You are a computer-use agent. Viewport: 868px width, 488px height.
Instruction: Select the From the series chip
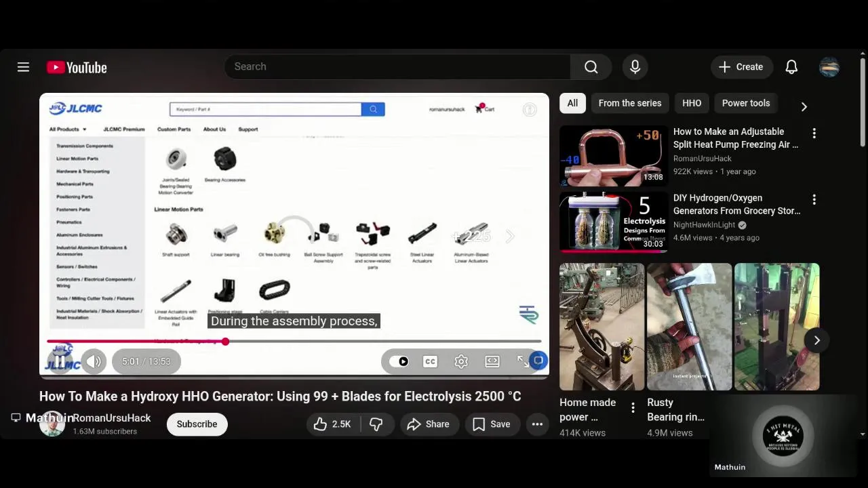[630, 103]
